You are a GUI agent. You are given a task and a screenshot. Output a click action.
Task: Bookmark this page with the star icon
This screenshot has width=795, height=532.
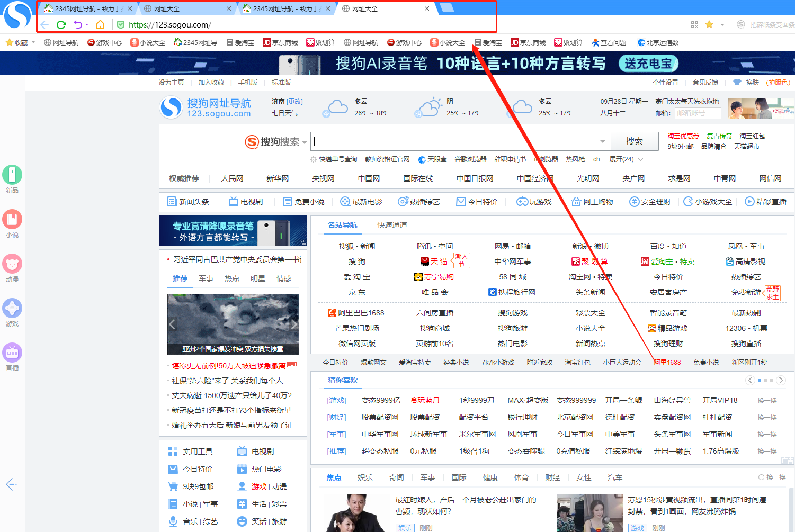[x=709, y=24]
